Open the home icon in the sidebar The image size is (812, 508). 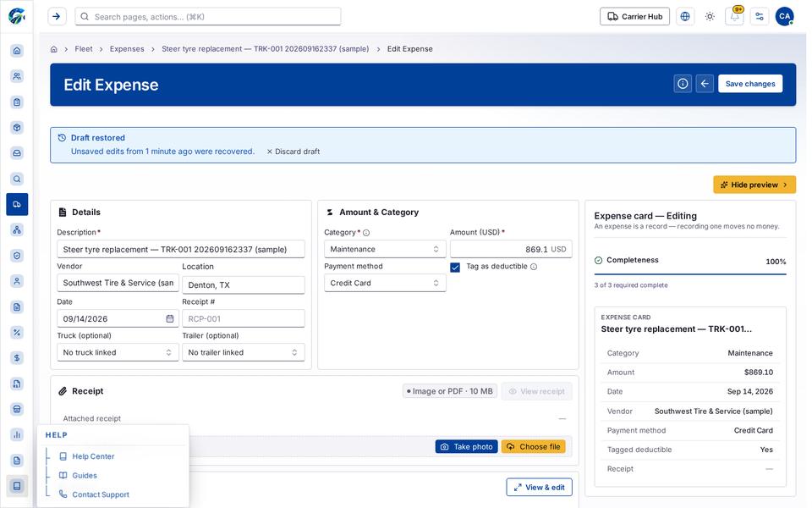pyautogui.click(x=17, y=51)
